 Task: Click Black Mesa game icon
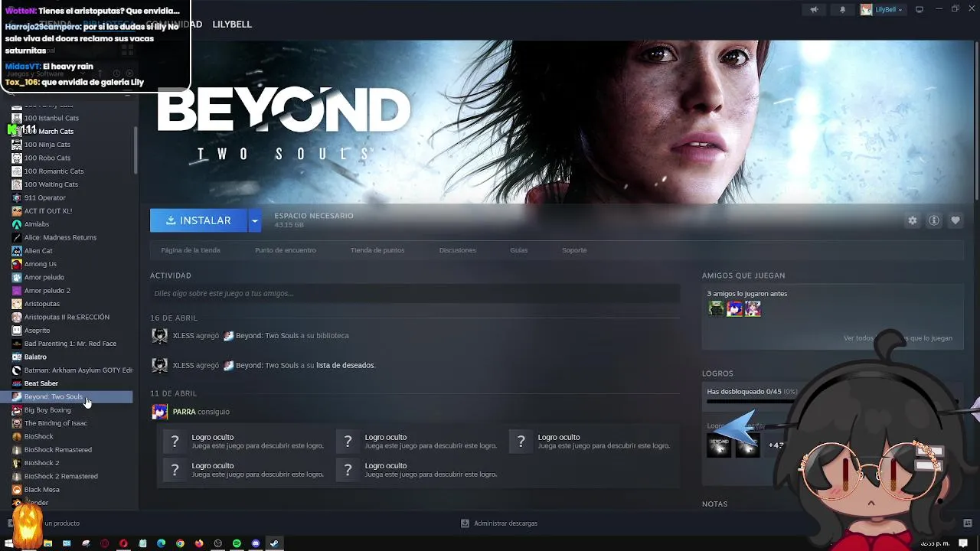17,490
